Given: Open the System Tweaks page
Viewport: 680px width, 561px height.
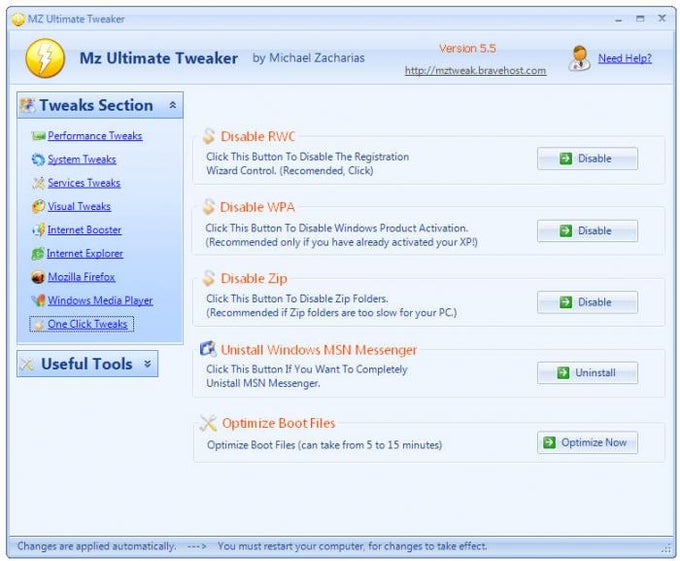Looking at the screenshot, I should pos(82,160).
